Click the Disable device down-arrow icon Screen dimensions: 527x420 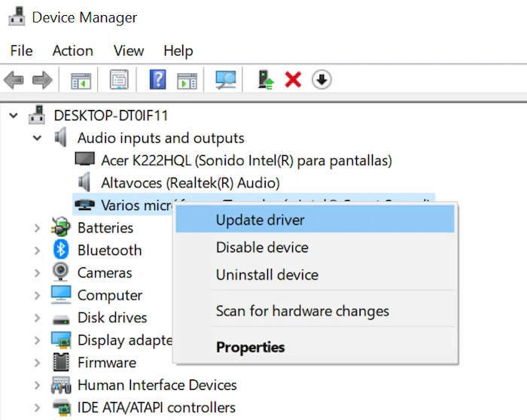[x=321, y=80]
